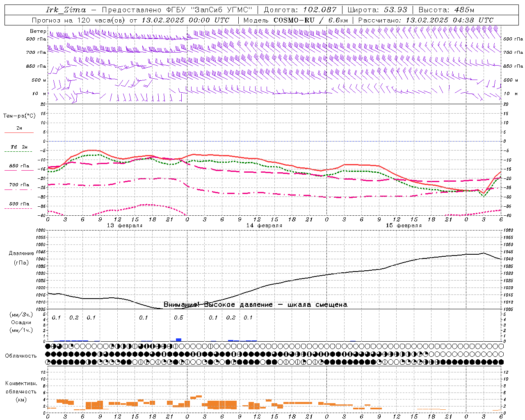Click the "Ветер" wind panel label
The image size is (525, 420).
[x=38, y=31]
